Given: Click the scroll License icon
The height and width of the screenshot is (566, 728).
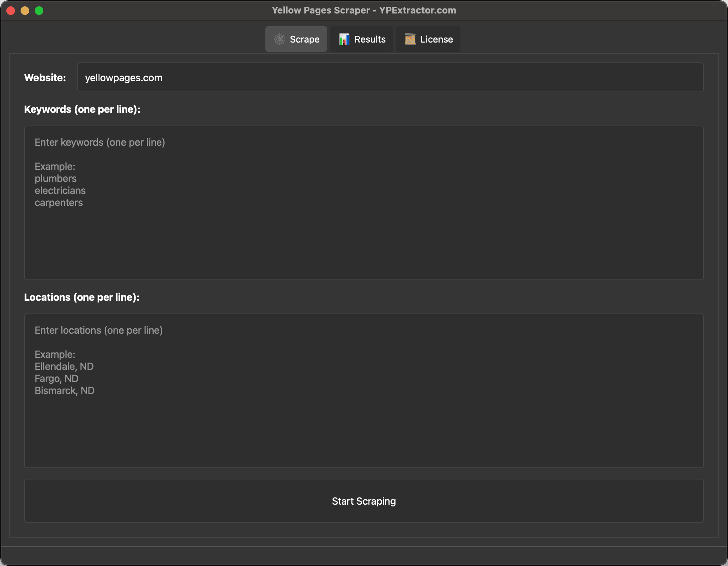Looking at the screenshot, I should (x=410, y=39).
